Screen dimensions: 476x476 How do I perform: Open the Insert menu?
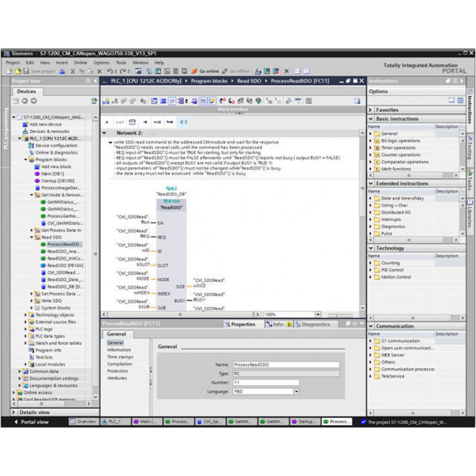point(62,63)
